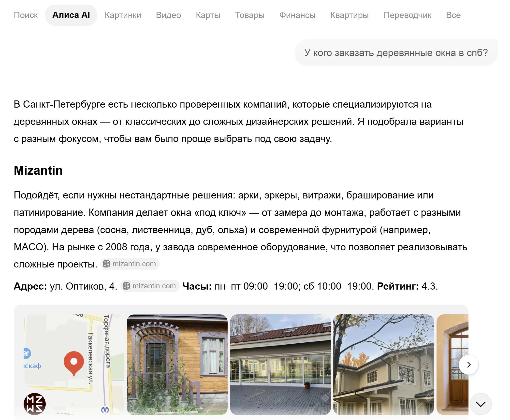
Task: Open the Все tab
Action: (x=453, y=15)
